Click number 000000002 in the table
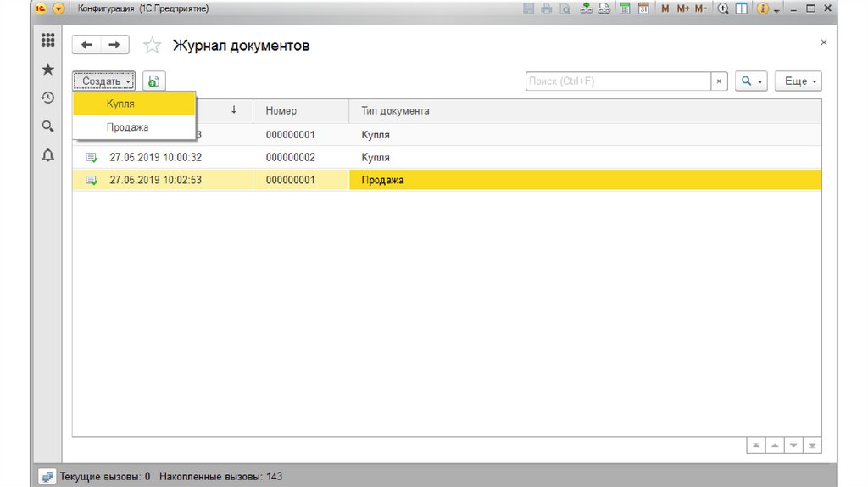868x487 pixels. point(290,157)
